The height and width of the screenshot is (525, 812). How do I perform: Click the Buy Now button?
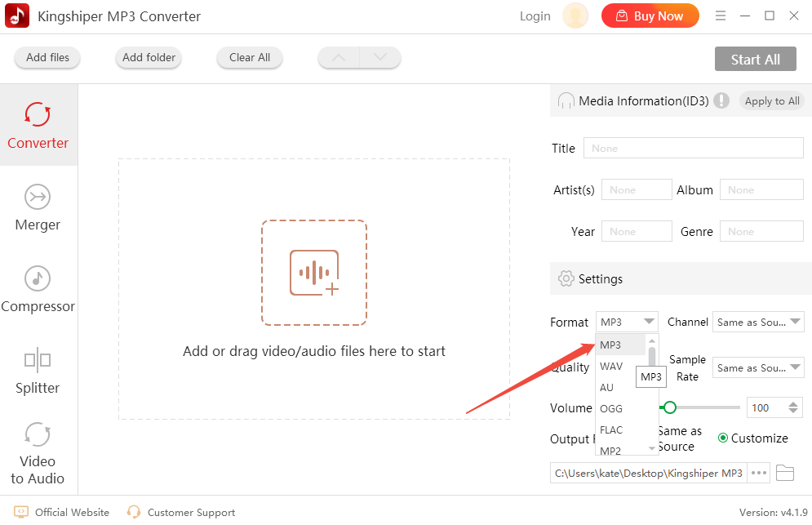(x=650, y=16)
